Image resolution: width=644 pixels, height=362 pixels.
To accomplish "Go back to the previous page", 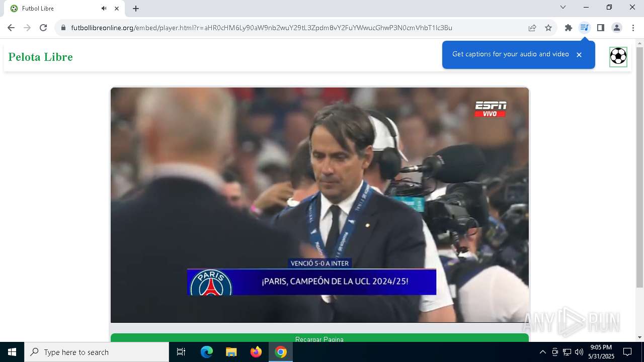I will pyautogui.click(x=11, y=28).
